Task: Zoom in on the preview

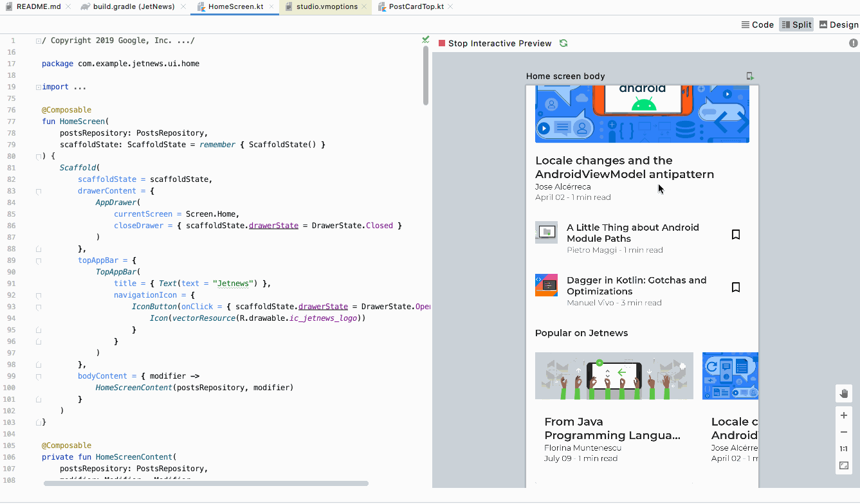Action: pyautogui.click(x=844, y=415)
